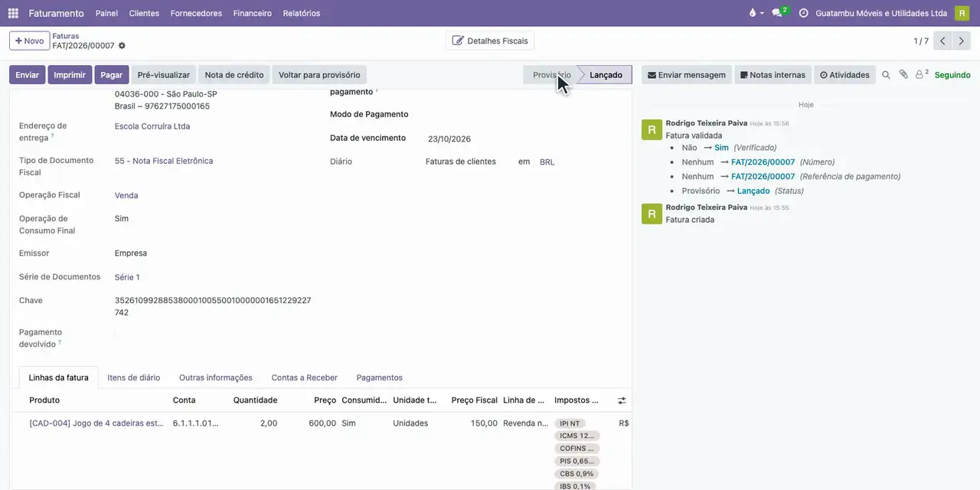Click the IPI NT tax tag
The width and height of the screenshot is (980, 490).
tap(570, 423)
